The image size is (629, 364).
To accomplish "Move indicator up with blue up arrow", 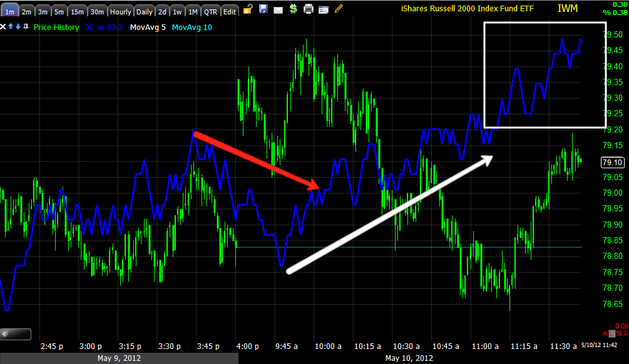I will (x=11, y=26).
